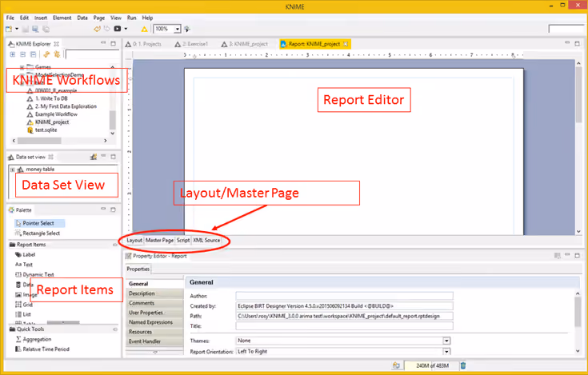The height and width of the screenshot is (375, 588).
Task: Pick the Dynamic Text report item
Action: (x=38, y=274)
